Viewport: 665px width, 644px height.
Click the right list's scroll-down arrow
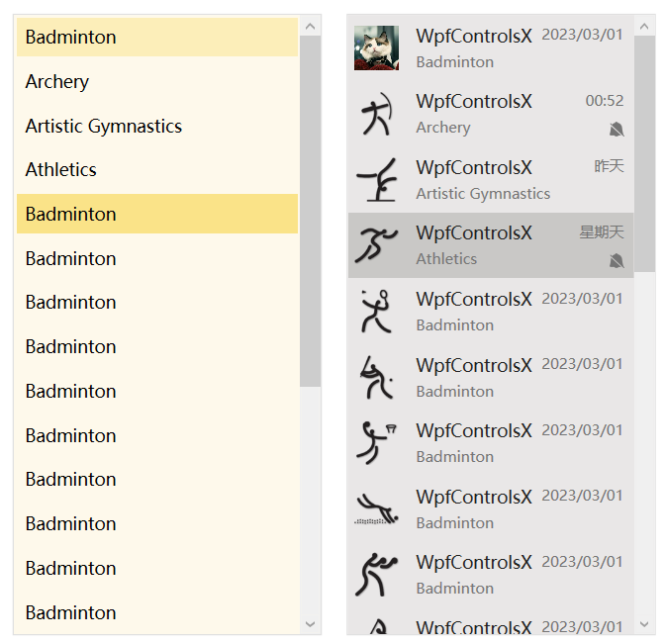tap(645, 624)
